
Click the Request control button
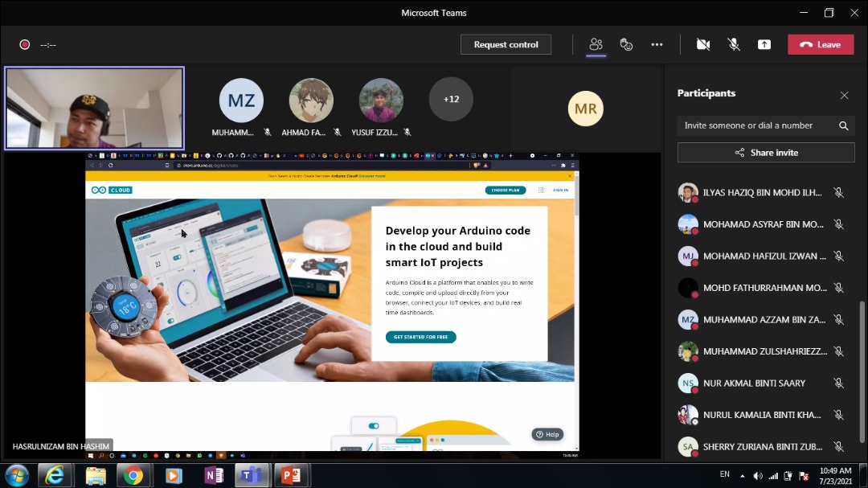[506, 44]
